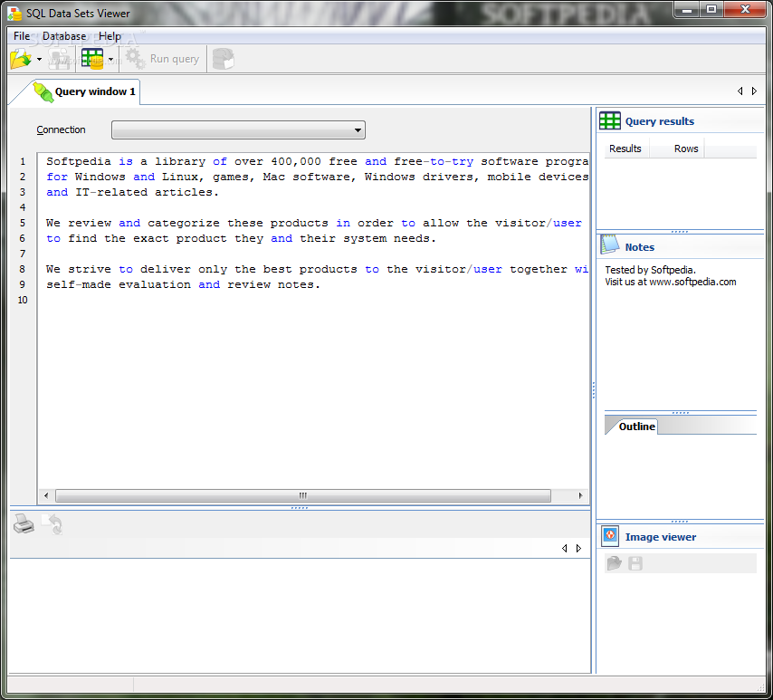
Task: Click the results pane left arrow
Action: click(x=565, y=549)
